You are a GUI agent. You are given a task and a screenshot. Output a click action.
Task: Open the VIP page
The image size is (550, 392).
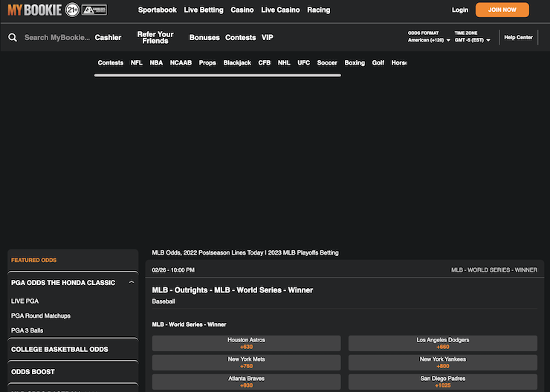(268, 37)
